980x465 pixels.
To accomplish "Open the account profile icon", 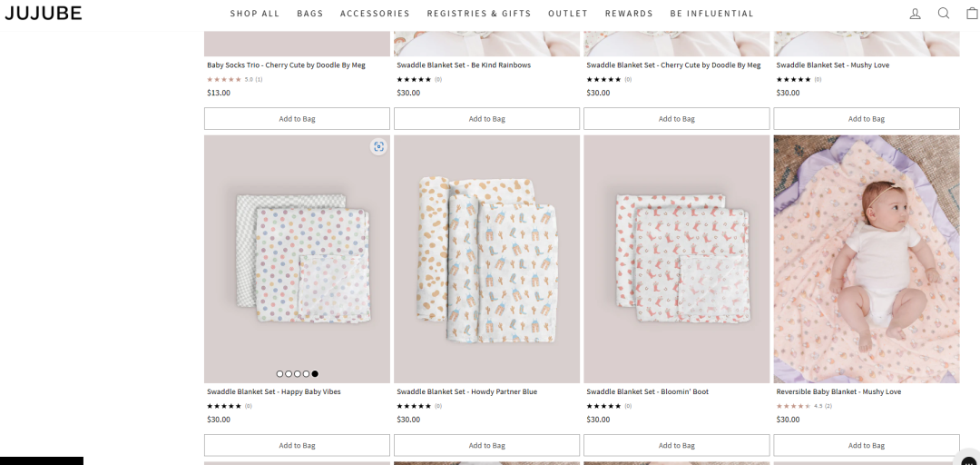I will click(x=915, y=14).
